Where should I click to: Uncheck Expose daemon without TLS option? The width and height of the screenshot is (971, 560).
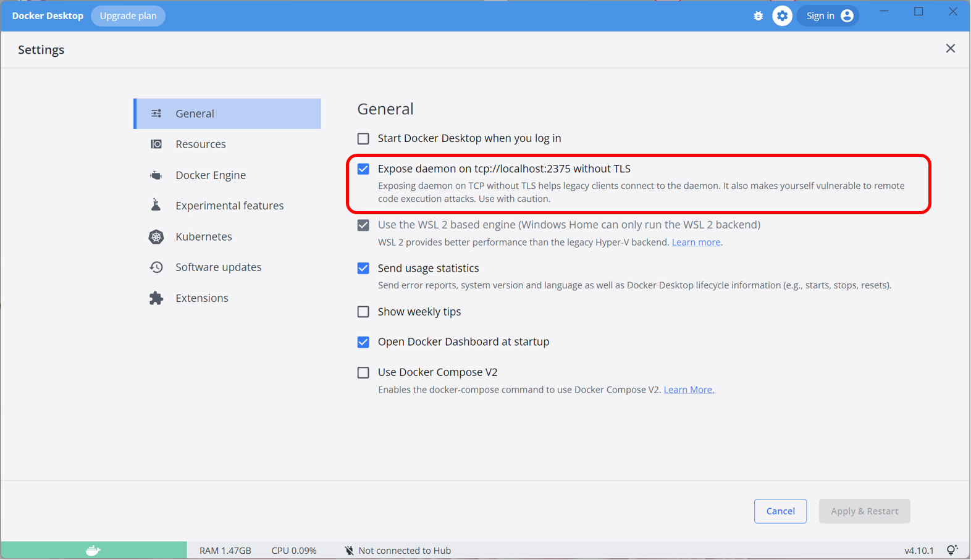[x=363, y=169]
